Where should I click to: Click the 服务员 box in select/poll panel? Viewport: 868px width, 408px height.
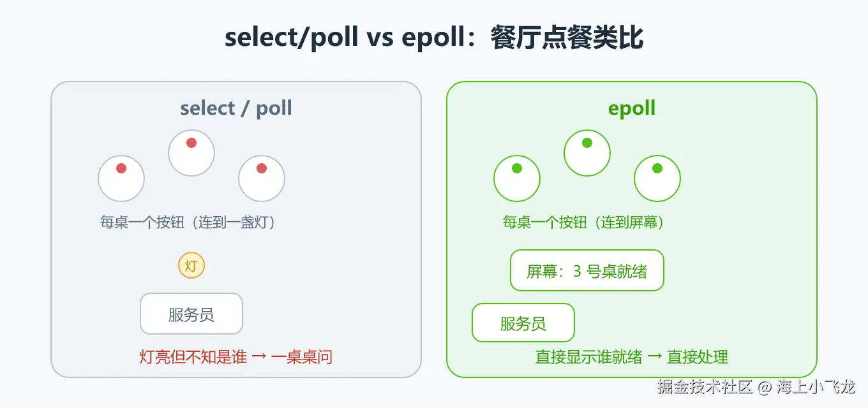tap(191, 314)
